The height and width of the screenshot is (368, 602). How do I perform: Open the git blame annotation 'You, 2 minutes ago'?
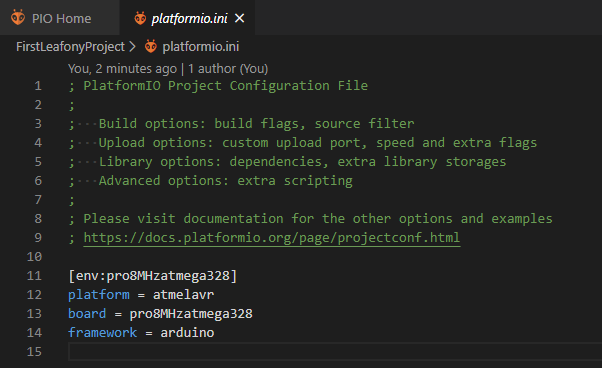(x=122, y=69)
